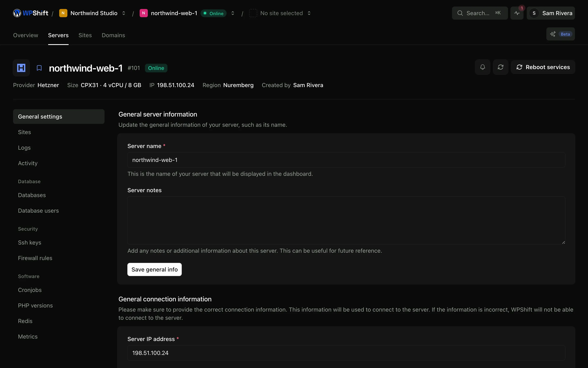Click the Hetzner provider logo icon
588x368 pixels.
(x=21, y=68)
